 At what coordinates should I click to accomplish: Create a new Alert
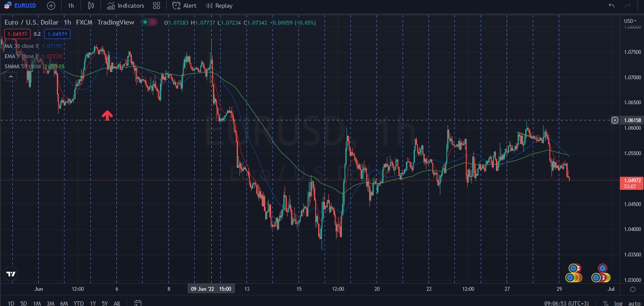(185, 6)
